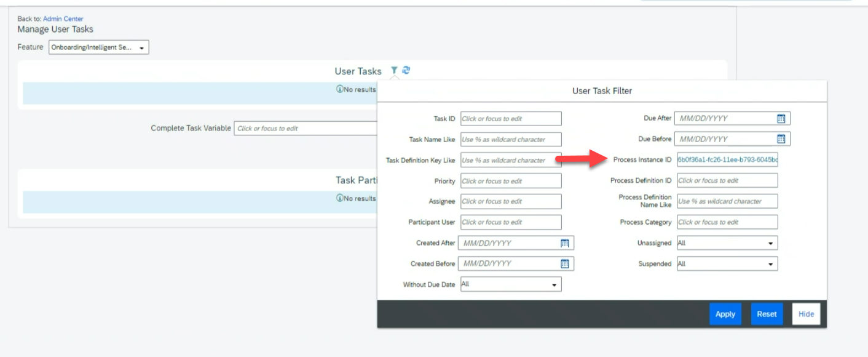Open the Created Before calendar picker

[x=565, y=263]
